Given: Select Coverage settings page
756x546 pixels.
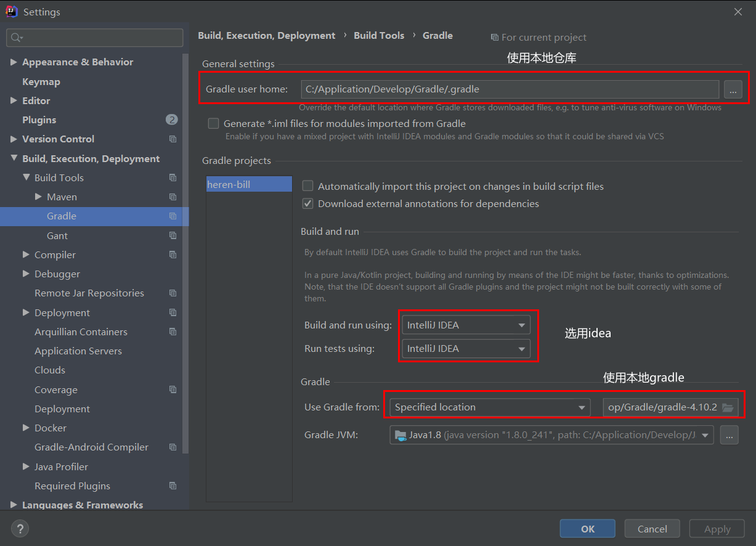Looking at the screenshot, I should [x=56, y=389].
